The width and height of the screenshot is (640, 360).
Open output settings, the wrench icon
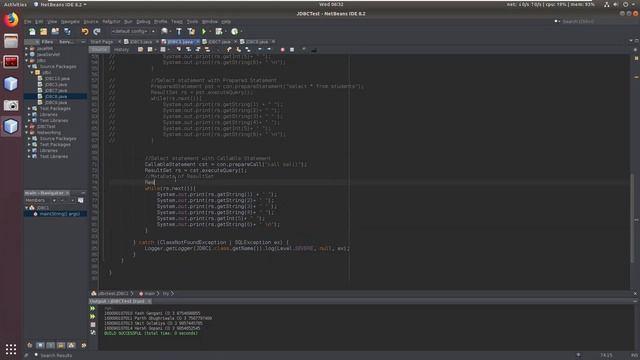93,333
